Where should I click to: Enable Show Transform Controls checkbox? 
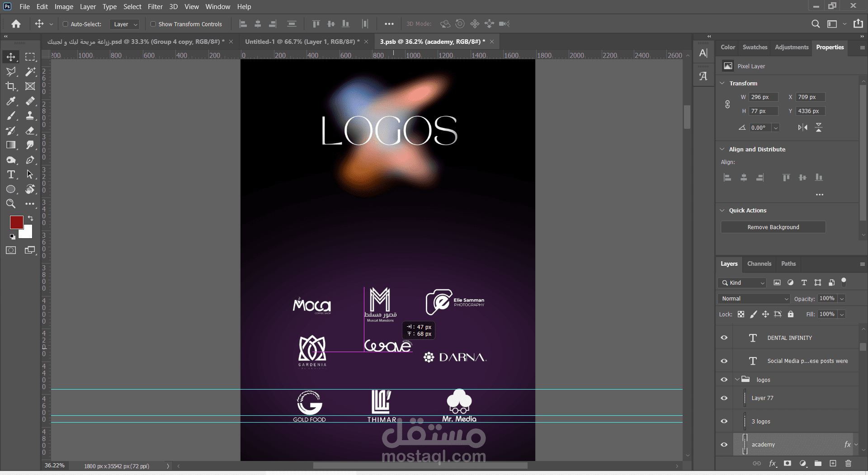[153, 24]
